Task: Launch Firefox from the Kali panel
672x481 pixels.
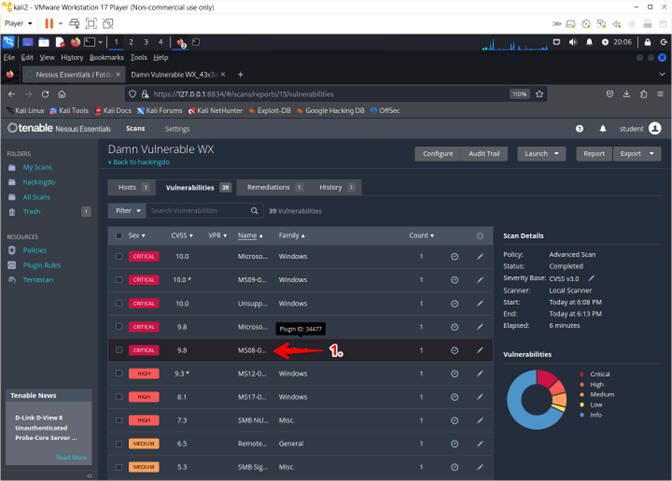Action: point(75,42)
